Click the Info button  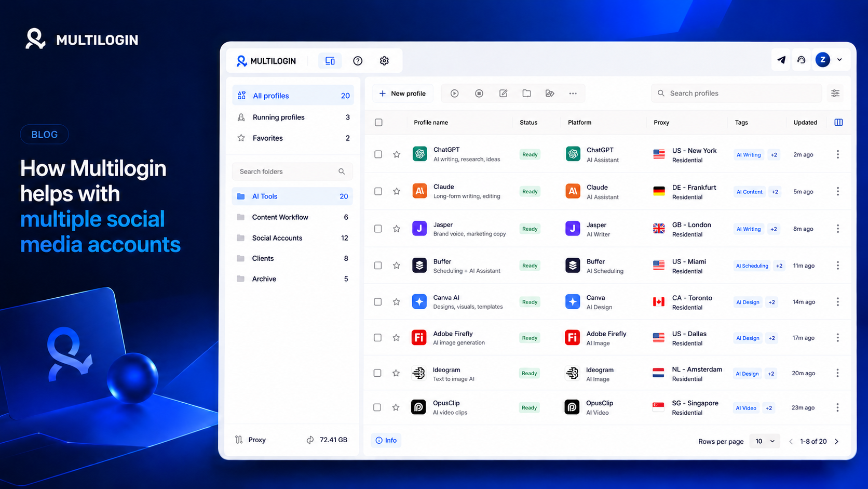(386, 441)
